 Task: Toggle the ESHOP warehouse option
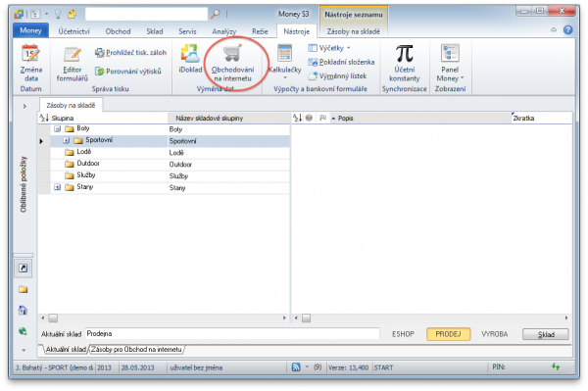[403, 334]
